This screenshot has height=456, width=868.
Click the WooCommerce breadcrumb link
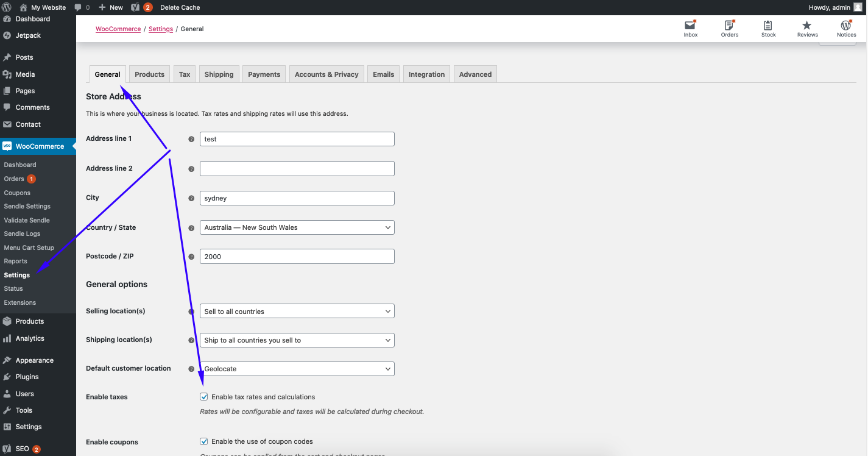click(x=118, y=29)
